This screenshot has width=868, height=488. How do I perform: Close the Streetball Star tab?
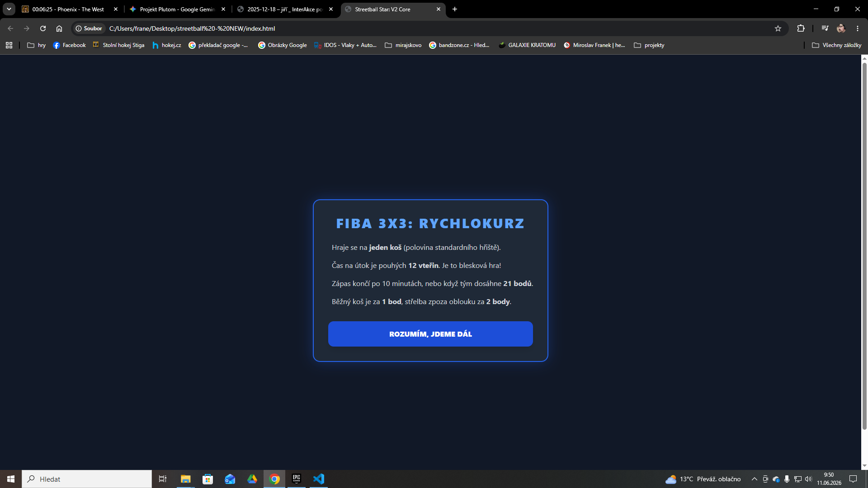click(439, 9)
